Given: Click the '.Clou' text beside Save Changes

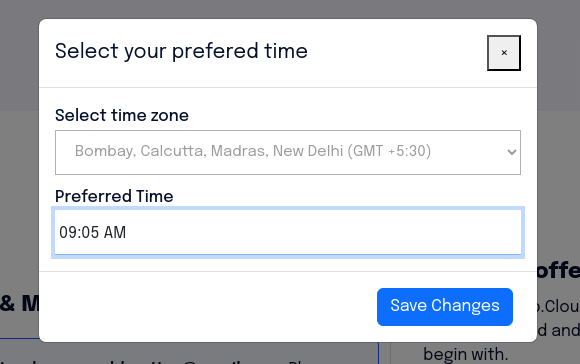Looking at the screenshot, I should (559, 307).
